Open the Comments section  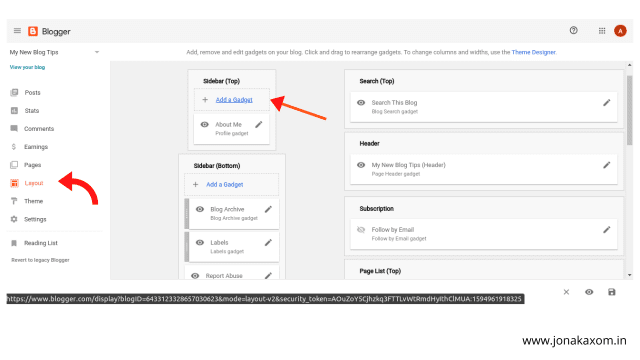(39, 129)
